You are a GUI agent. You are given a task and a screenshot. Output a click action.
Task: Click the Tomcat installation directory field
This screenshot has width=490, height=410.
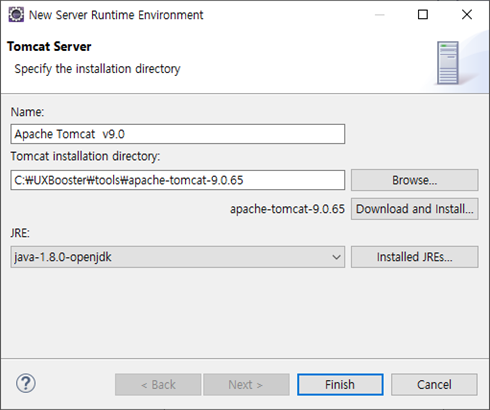pyautogui.click(x=178, y=180)
